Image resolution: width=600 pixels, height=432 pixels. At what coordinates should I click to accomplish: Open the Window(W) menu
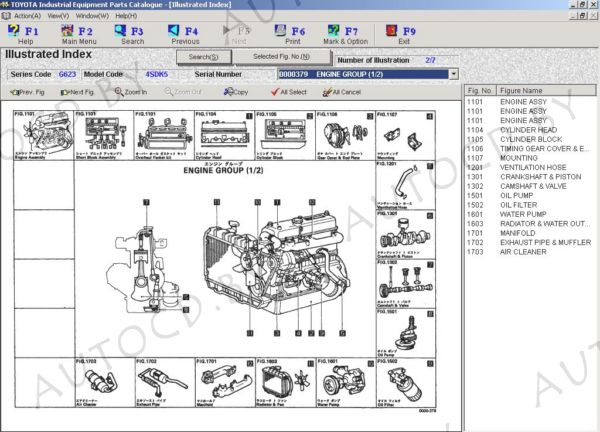(92, 16)
